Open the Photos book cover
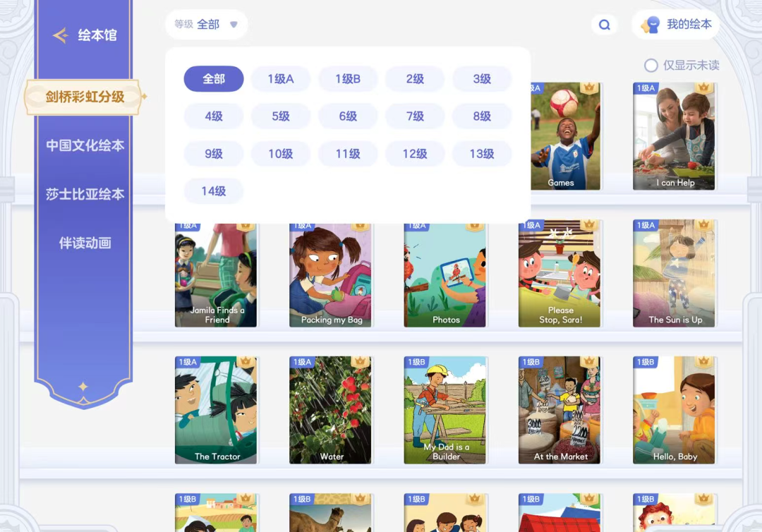This screenshot has height=532, width=762. [445, 275]
